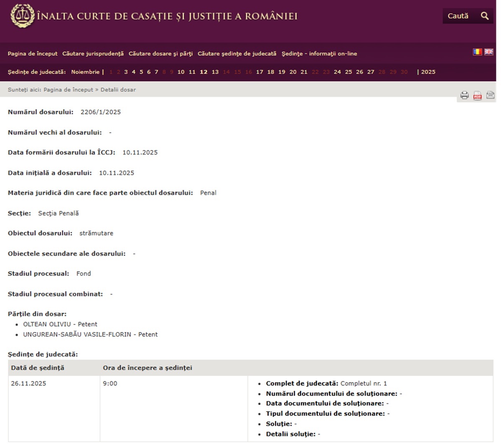
Task: Select hearing day 5 in calendar
Action: point(141,72)
